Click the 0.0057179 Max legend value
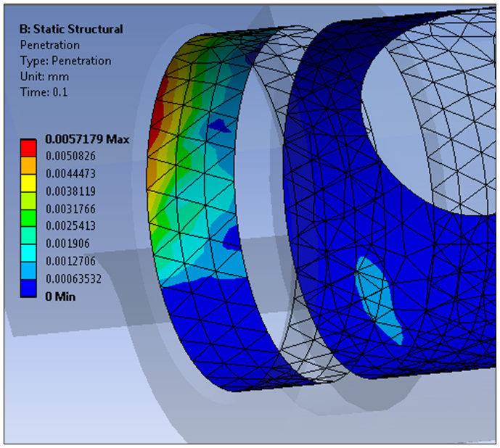Image resolution: width=500 pixels, height=448 pixels. coord(86,138)
